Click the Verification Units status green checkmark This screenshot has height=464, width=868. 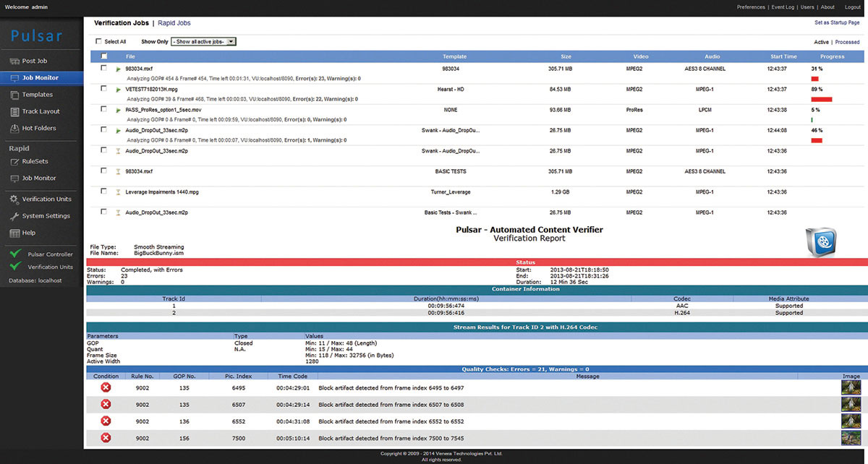(x=14, y=266)
